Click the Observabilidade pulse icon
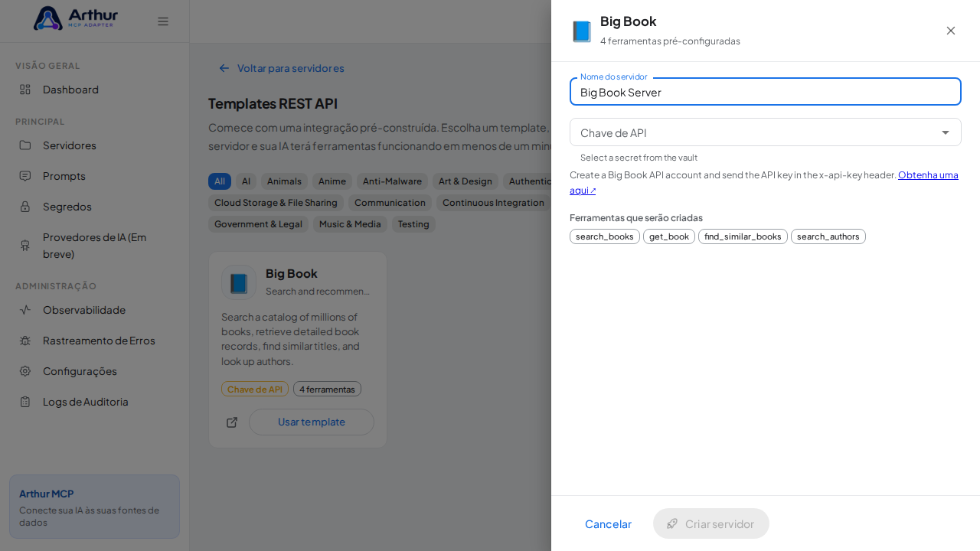Image resolution: width=980 pixels, height=551 pixels. point(25,310)
